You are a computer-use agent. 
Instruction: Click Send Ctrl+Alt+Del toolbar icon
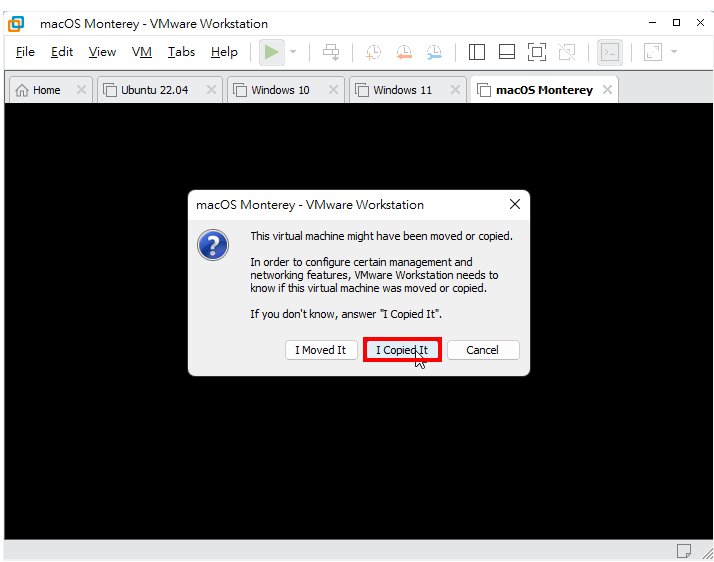tap(331, 52)
